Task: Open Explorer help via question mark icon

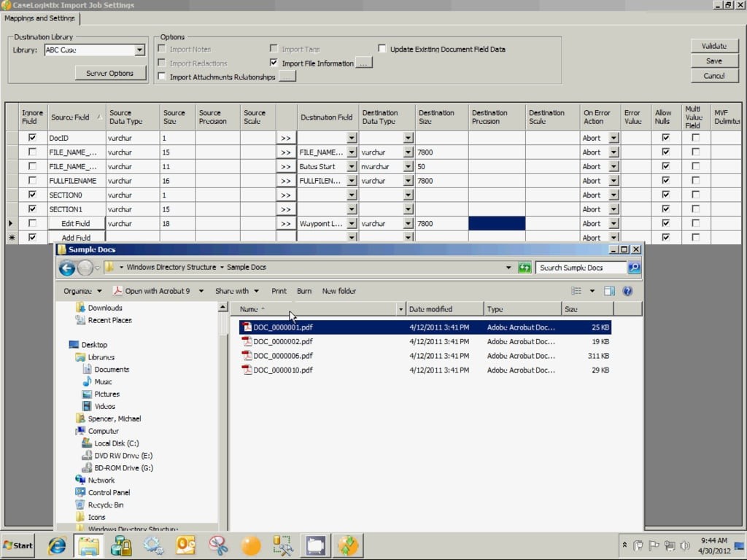Action: pos(627,291)
